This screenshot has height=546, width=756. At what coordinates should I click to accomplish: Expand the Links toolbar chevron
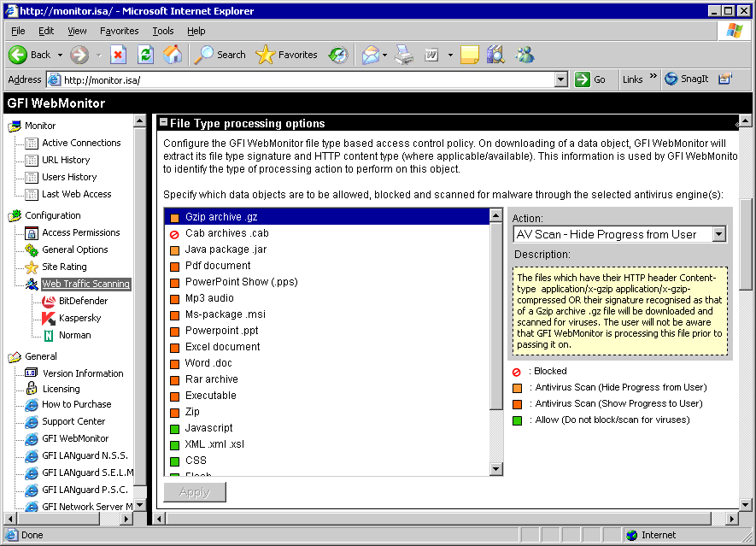653,76
